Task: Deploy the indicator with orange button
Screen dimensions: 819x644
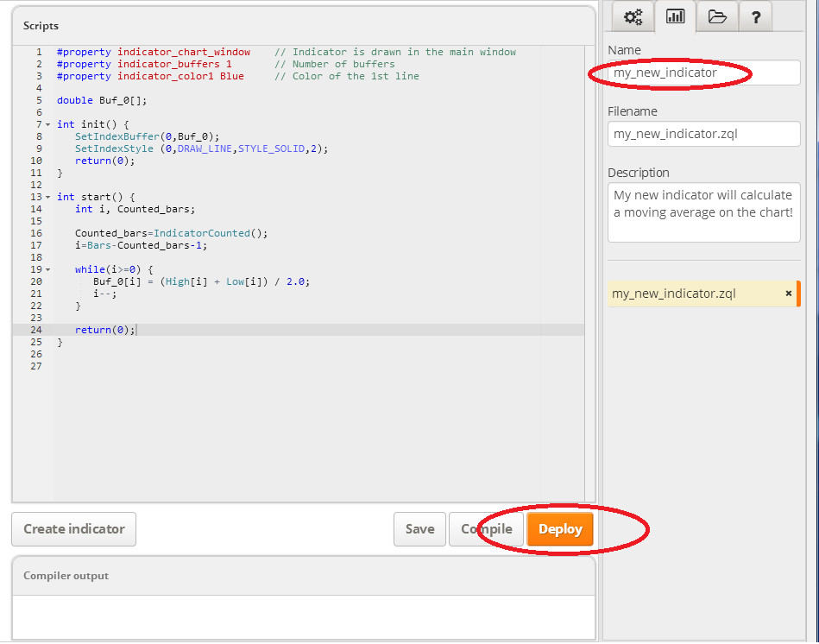Action: 560,529
